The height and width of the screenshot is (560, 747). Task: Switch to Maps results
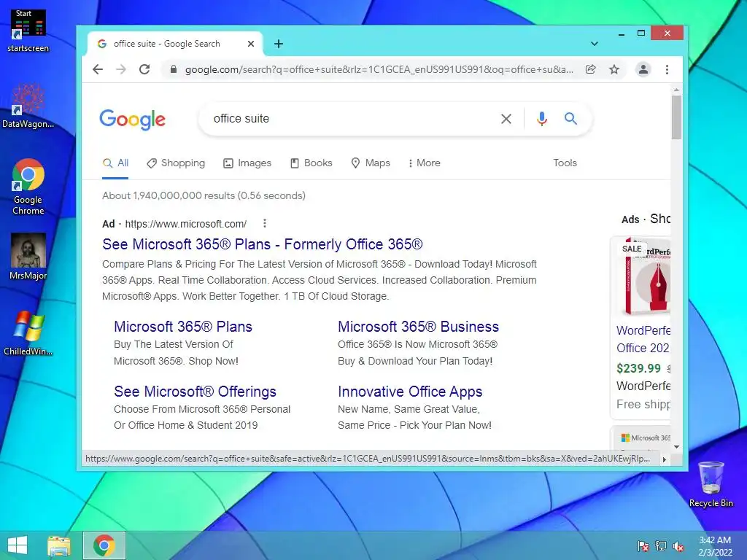pos(371,163)
